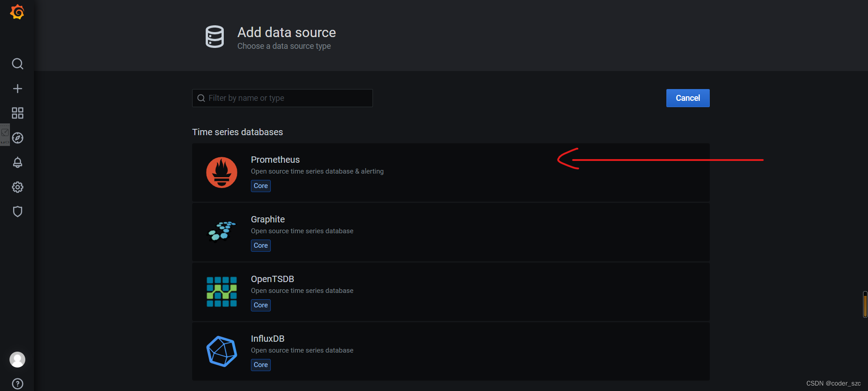Click 'Open source time series database & alerting' text
Screen dimensions: 868x391
[x=317, y=171]
